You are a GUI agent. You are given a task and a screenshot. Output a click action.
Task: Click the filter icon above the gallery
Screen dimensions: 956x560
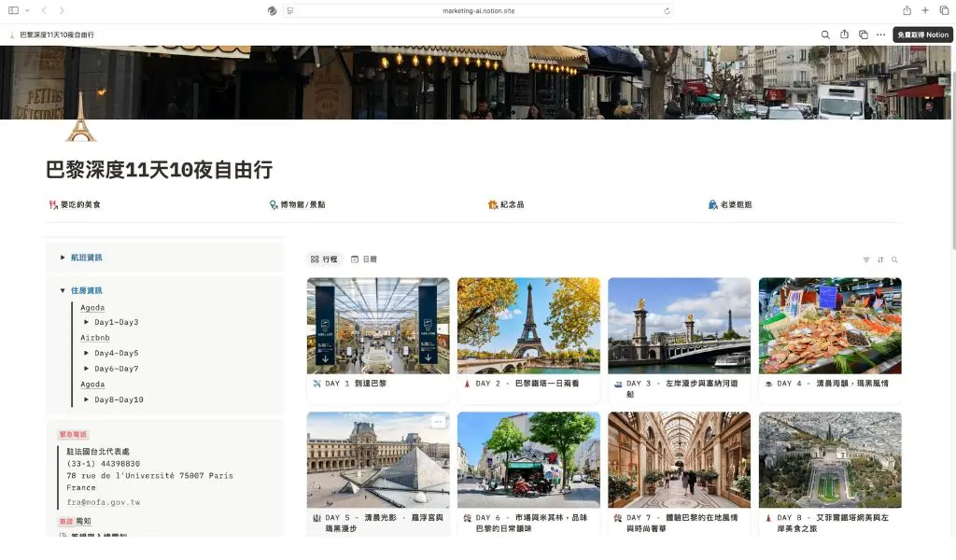coord(865,259)
